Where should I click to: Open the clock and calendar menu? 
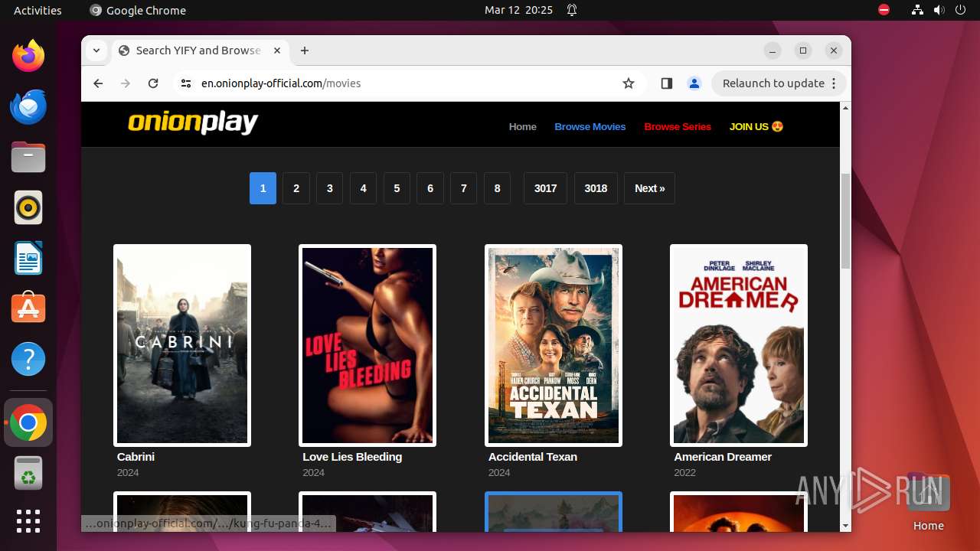click(x=518, y=10)
